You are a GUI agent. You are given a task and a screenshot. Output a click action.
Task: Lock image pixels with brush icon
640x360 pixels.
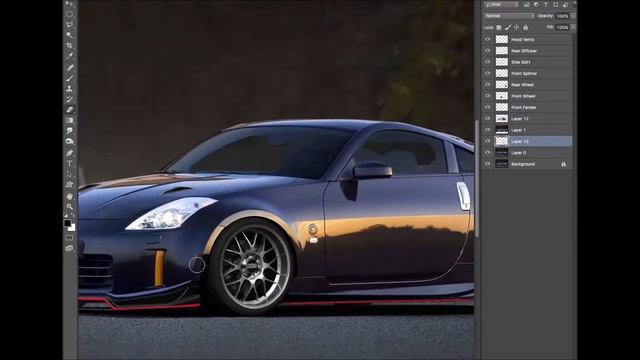[508, 27]
